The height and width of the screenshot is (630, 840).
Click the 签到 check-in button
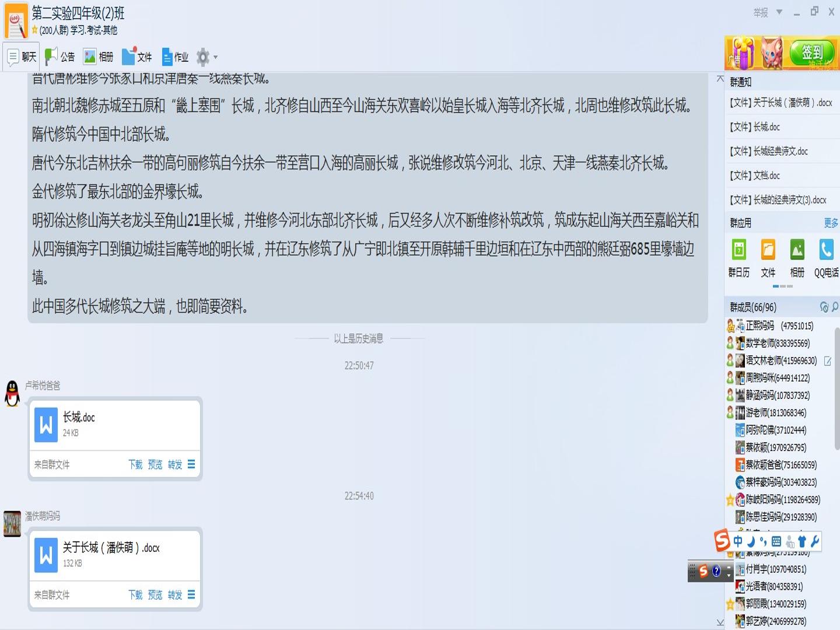[812, 53]
